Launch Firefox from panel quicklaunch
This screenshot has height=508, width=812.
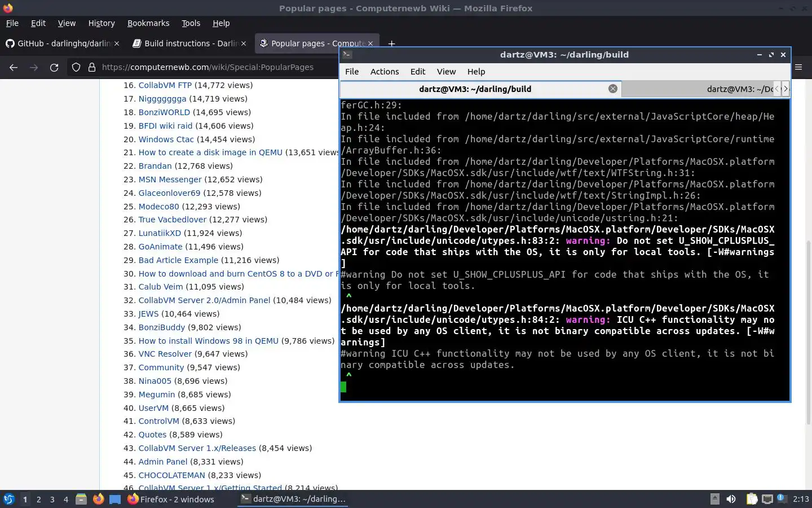[x=98, y=499]
